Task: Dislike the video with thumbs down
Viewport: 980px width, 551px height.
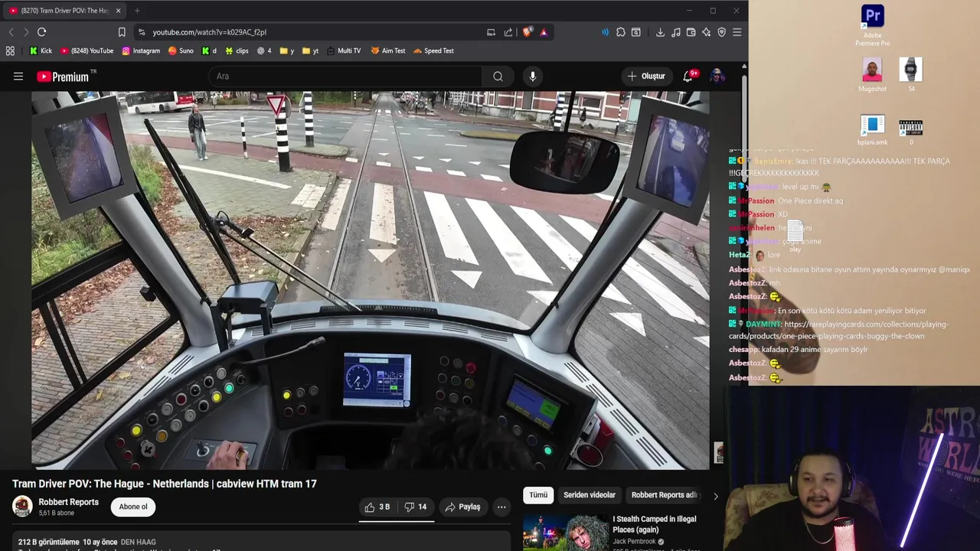Action: tap(416, 507)
